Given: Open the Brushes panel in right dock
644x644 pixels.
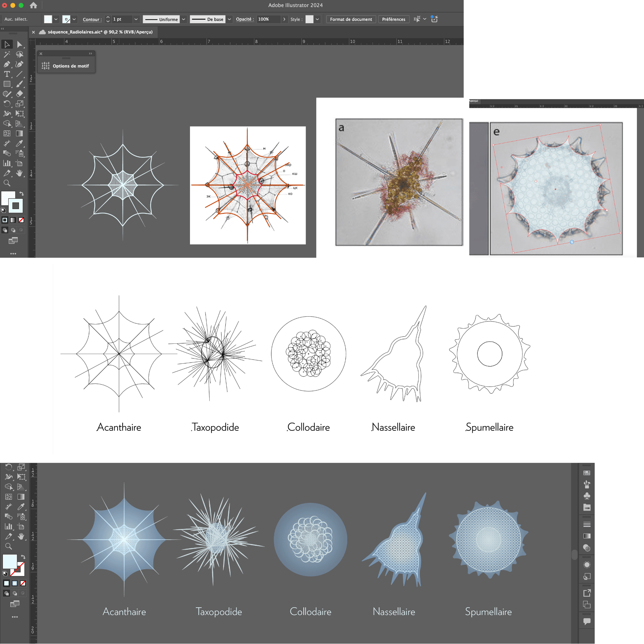Looking at the screenshot, I should coord(587,484).
